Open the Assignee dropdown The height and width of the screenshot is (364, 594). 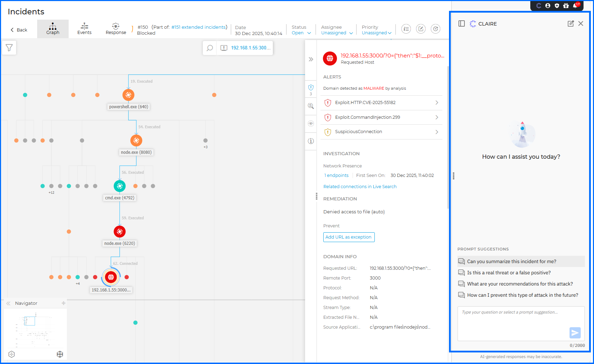[x=337, y=33]
